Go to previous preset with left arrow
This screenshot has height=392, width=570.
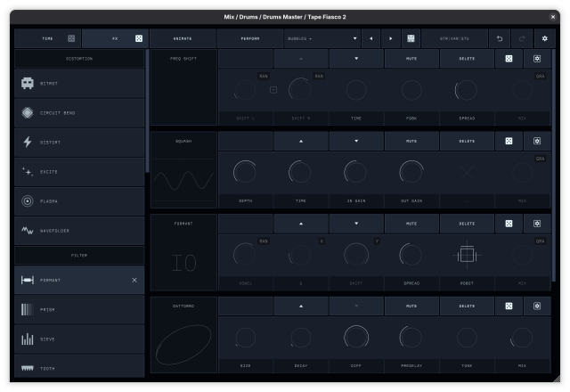(x=371, y=38)
